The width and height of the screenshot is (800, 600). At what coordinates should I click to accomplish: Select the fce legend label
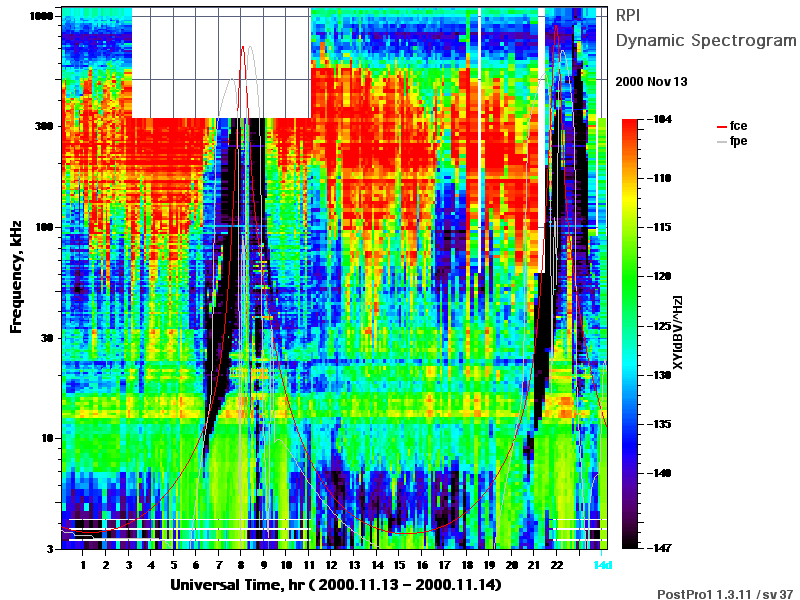pos(738,126)
